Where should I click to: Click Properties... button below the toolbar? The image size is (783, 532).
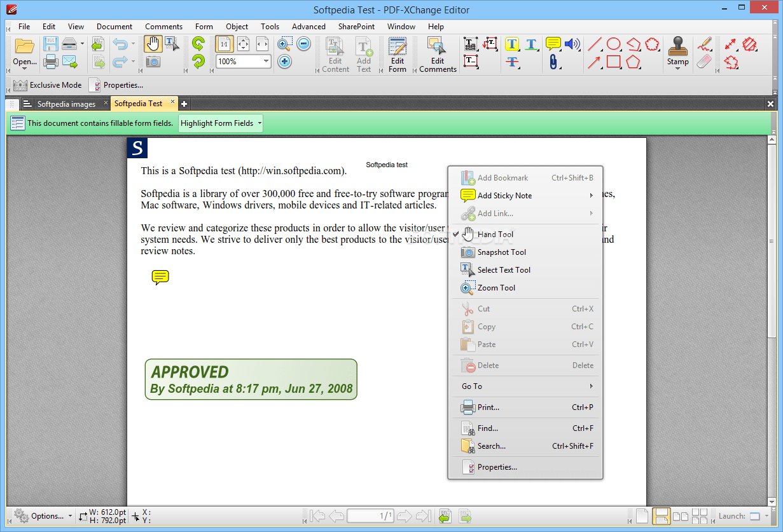coord(116,85)
